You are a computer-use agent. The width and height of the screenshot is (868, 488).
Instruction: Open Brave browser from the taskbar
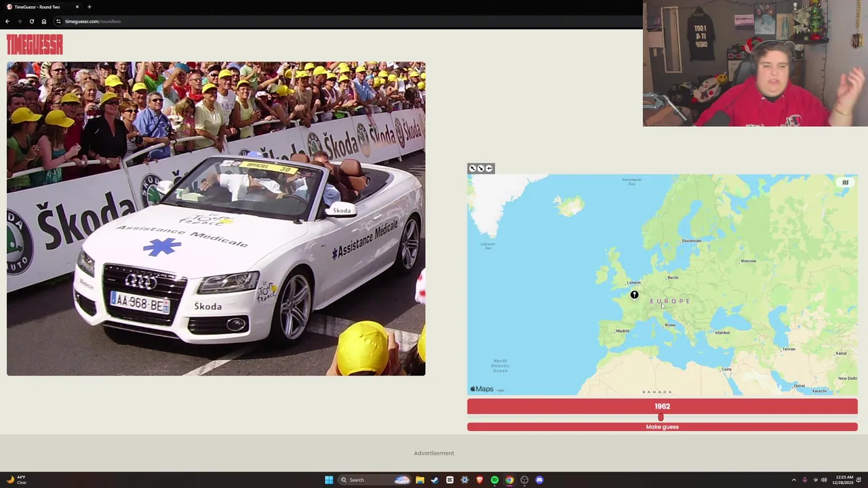(x=479, y=480)
